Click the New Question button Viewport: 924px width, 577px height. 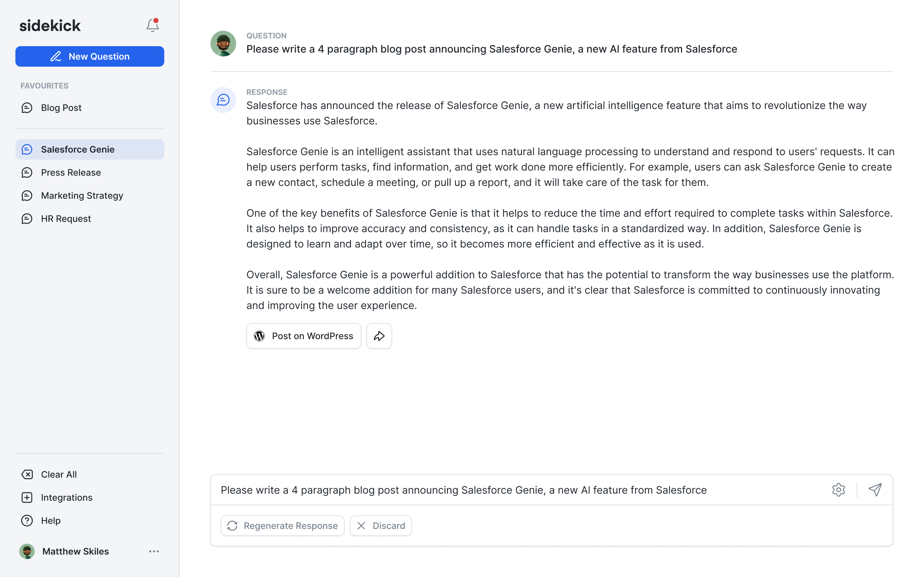[90, 56]
